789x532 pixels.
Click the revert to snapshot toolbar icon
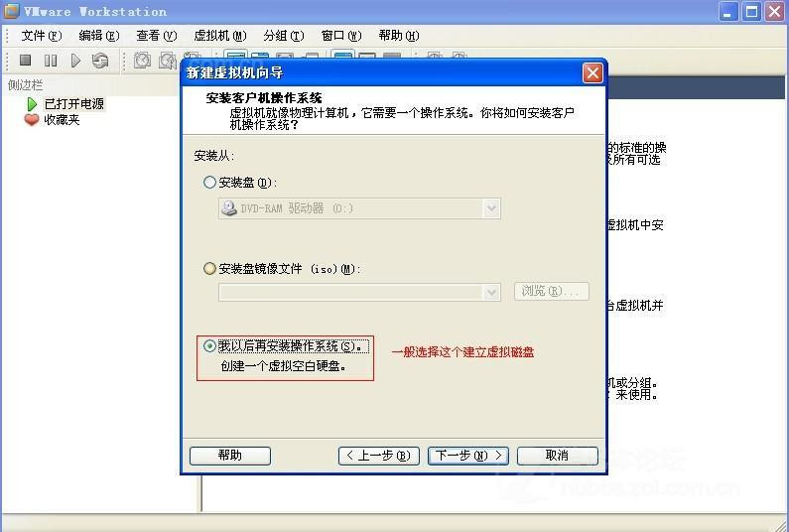click(x=167, y=61)
